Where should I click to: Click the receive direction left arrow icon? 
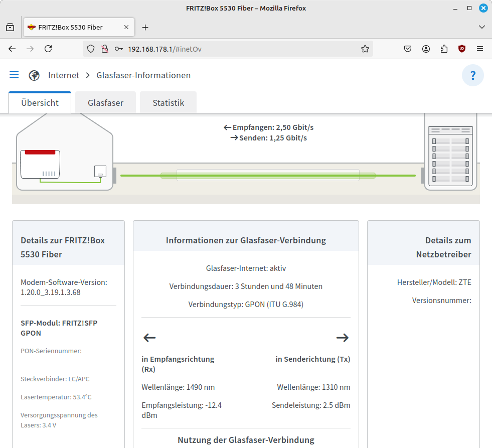pos(149,338)
